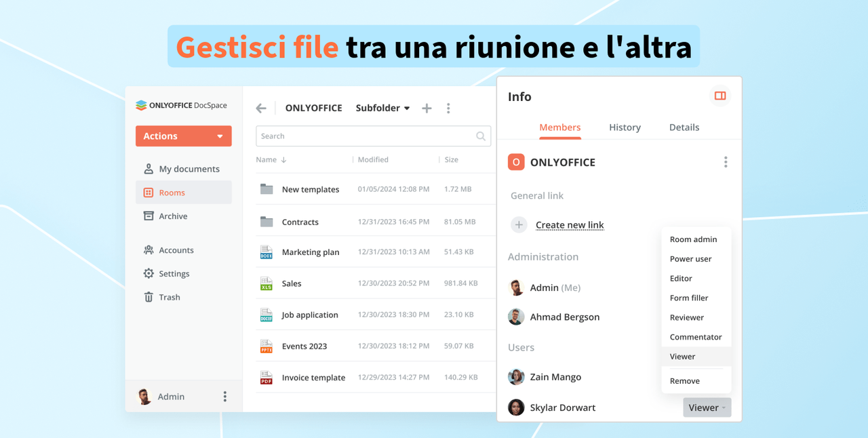Image resolution: width=868 pixels, height=438 pixels.
Task: Click the Size column header
Action: click(x=452, y=160)
